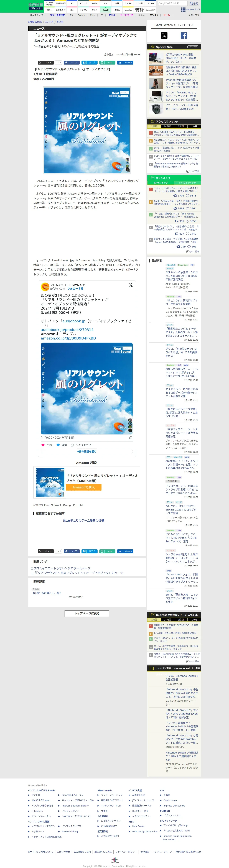Open the AKIBA tab in top navigation
This screenshot has width=229, height=868.
(94, 3)
